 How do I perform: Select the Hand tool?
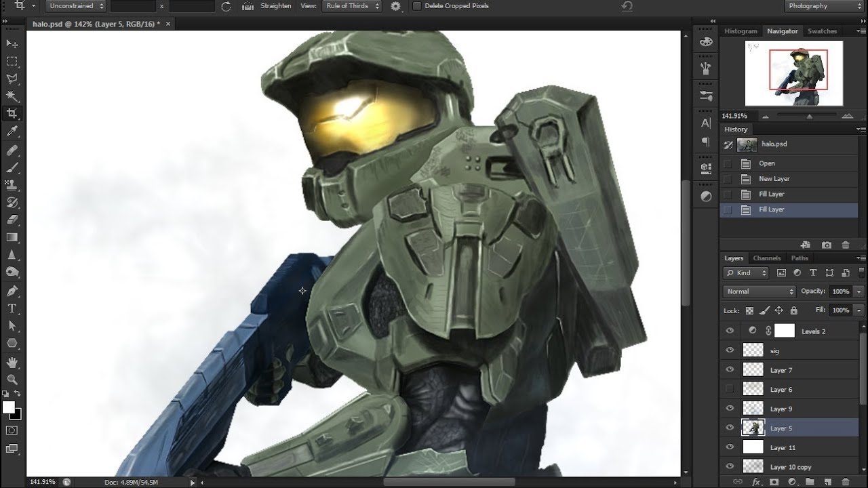point(12,363)
